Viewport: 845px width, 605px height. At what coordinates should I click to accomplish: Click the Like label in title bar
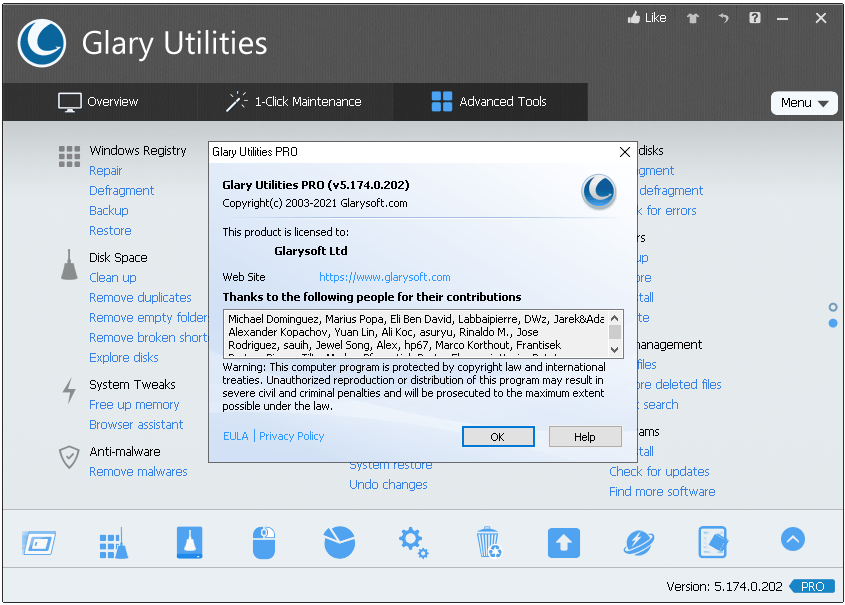[655, 18]
